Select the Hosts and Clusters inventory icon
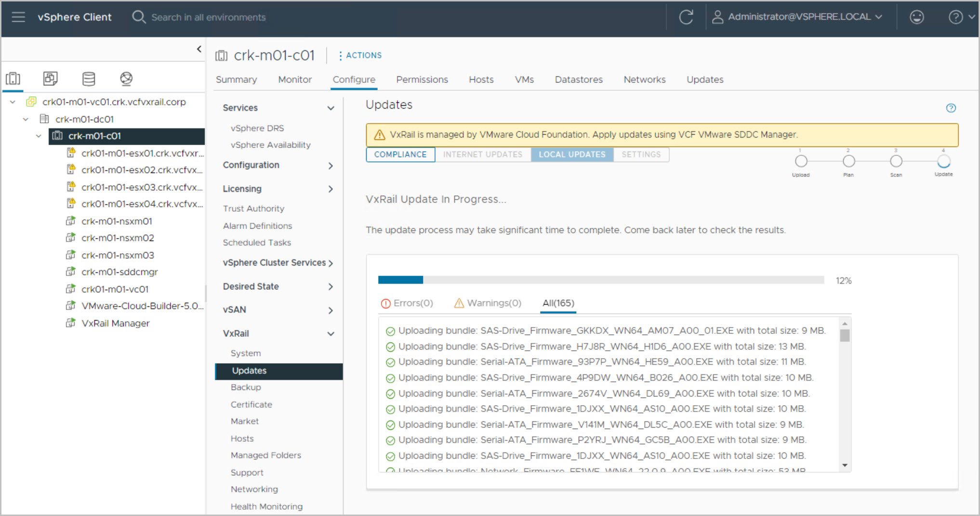980x516 pixels. 13,79
